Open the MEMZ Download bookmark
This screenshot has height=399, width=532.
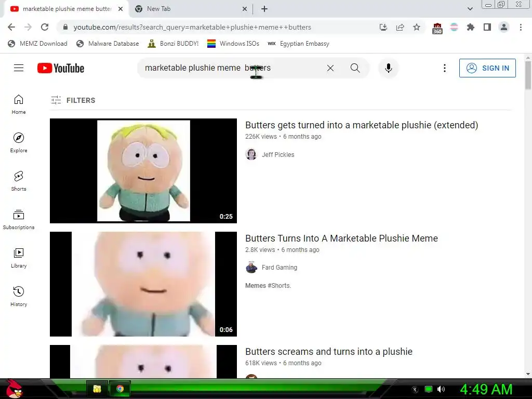(x=37, y=44)
